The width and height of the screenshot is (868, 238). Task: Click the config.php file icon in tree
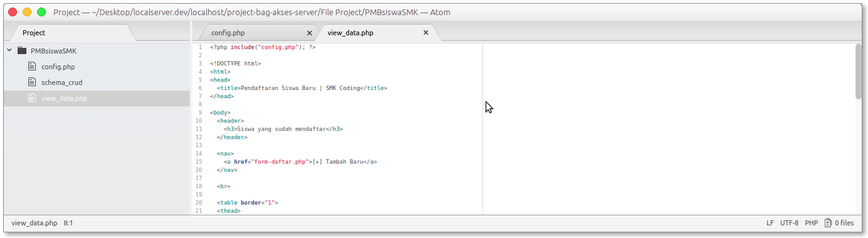[32, 66]
